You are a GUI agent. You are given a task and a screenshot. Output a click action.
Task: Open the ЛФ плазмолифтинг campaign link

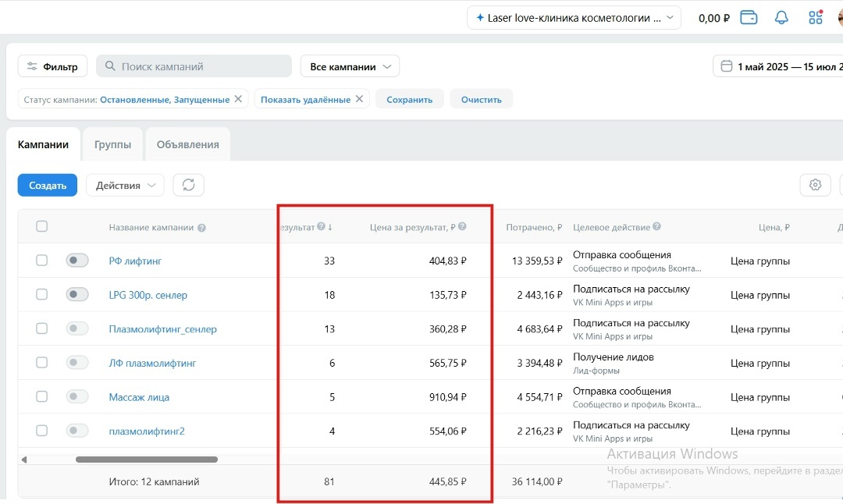152,364
